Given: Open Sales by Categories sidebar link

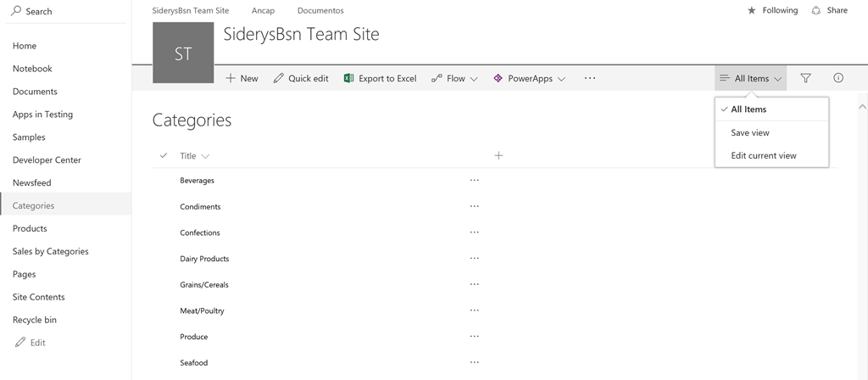Looking at the screenshot, I should point(50,251).
